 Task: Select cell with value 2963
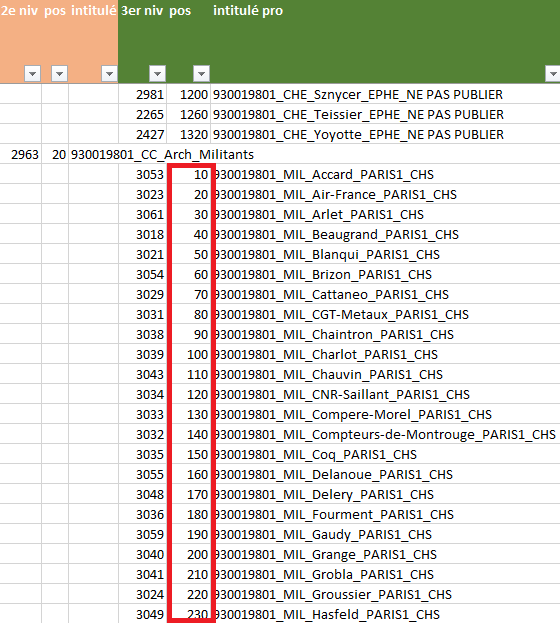(x=21, y=154)
